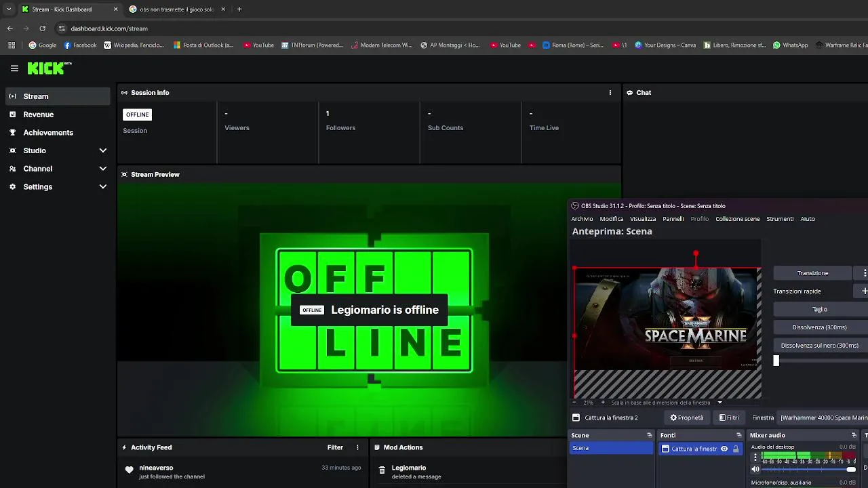Hide the Cattura la finestra source
Image resolution: width=868 pixels, height=488 pixels.
point(724,449)
